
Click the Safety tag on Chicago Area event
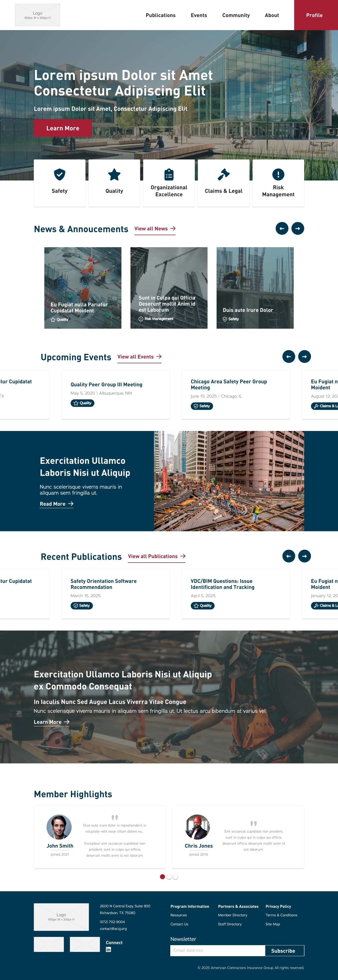click(202, 406)
